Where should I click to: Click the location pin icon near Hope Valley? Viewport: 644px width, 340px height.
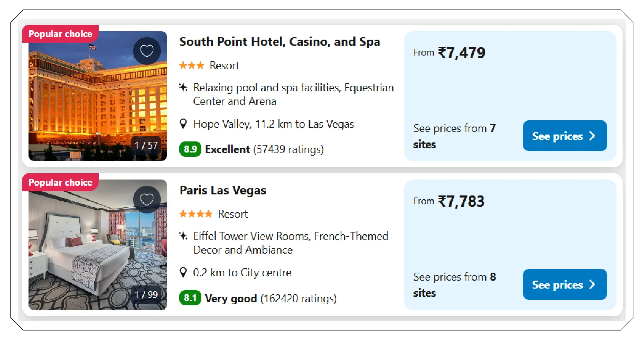[x=183, y=124]
